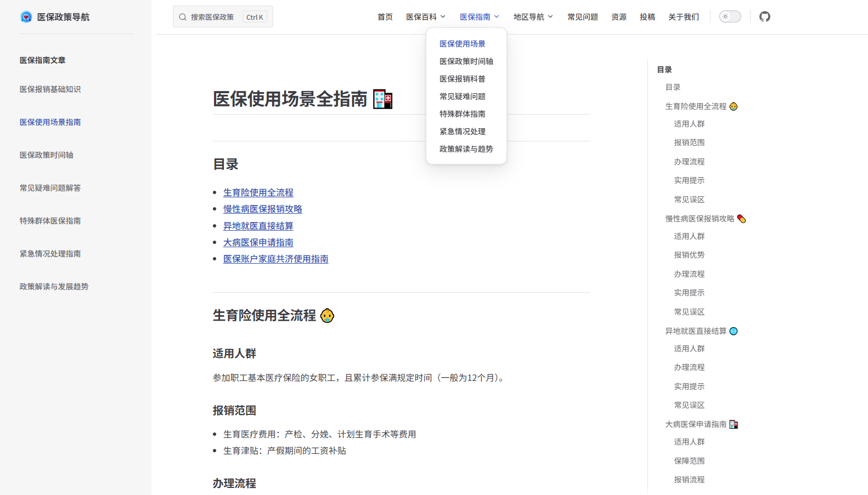868x495 pixels.
Task: Open the GitHub repository icon
Action: 764,16
